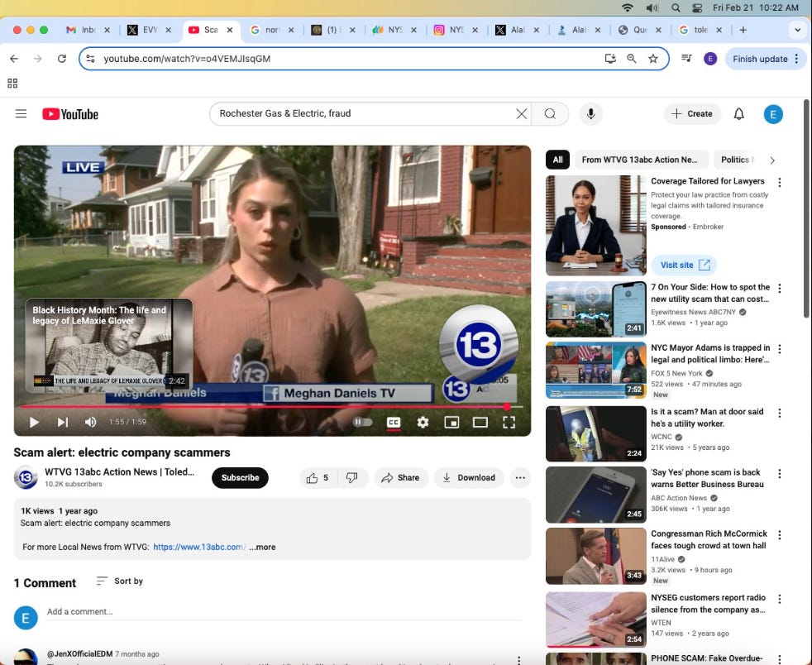This screenshot has width=812, height=665.
Task: Open options for 'Say Yes' phone scam video
Action: (780, 474)
